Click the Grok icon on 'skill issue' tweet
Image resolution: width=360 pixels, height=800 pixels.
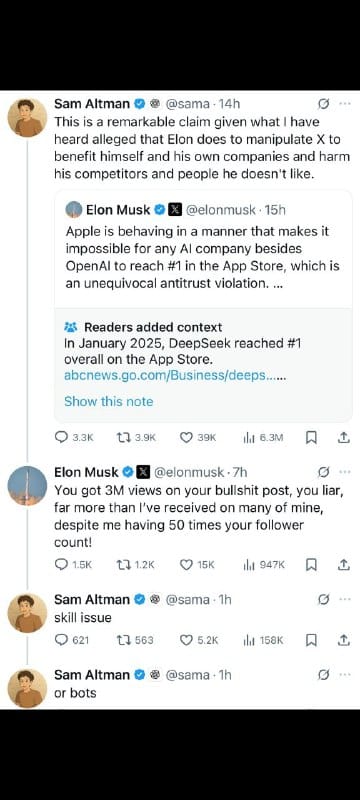coord(323,599)
